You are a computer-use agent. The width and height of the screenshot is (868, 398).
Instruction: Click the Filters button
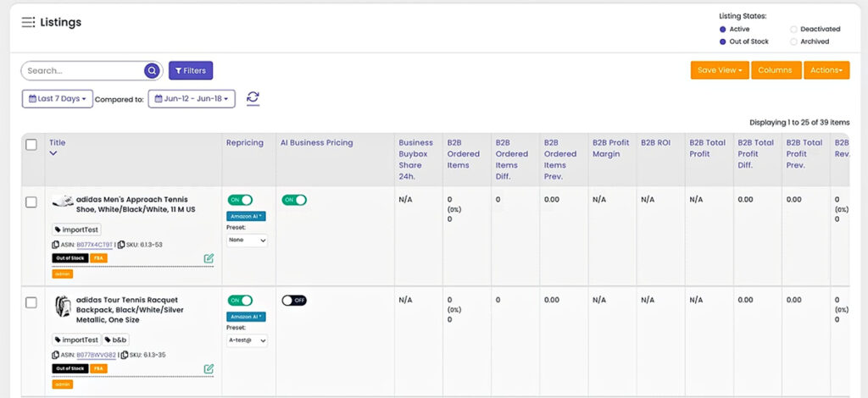click(191, 71)
